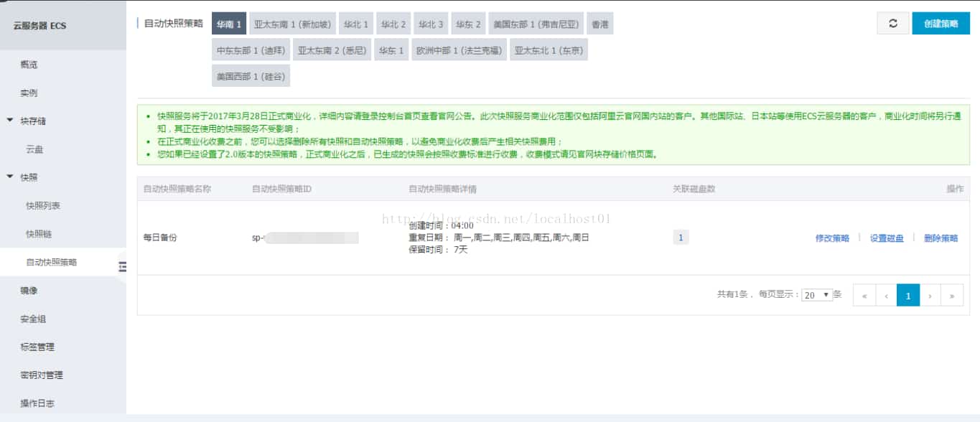Screen dimensions: 980x422
Task: Select the 香港 region tab
Action: coord(599,23)
